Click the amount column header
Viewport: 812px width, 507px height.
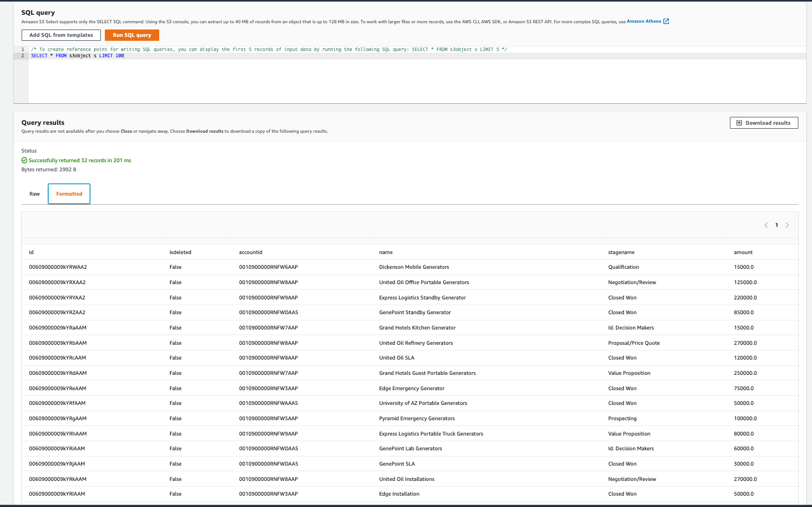click(x=743, y=252)
